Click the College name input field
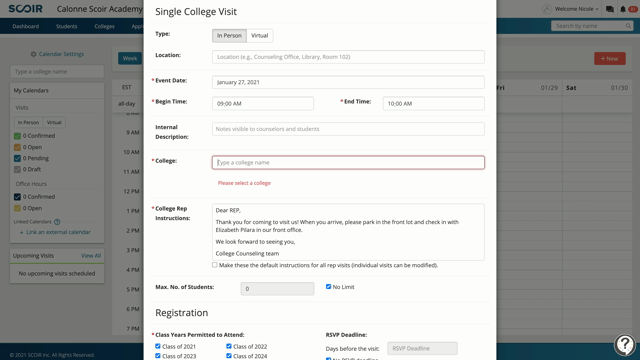This screenshot has height=360, width=640. pos(348,162)
